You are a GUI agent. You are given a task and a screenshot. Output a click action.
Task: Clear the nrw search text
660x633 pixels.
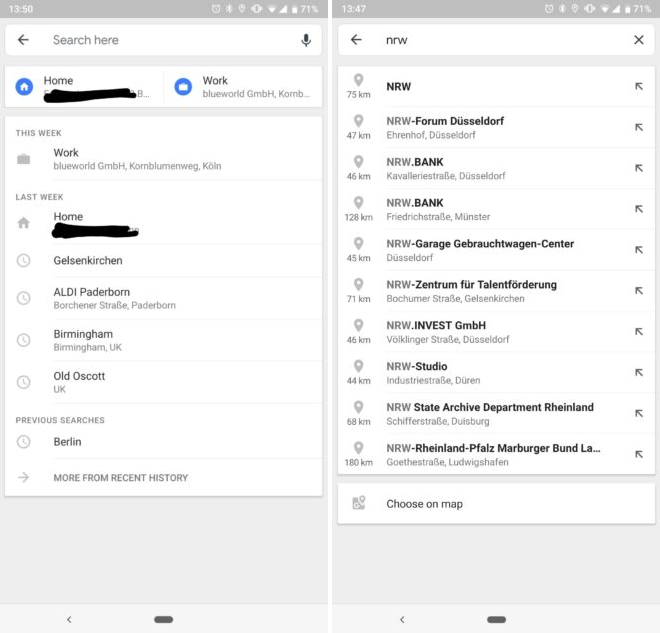639,40
